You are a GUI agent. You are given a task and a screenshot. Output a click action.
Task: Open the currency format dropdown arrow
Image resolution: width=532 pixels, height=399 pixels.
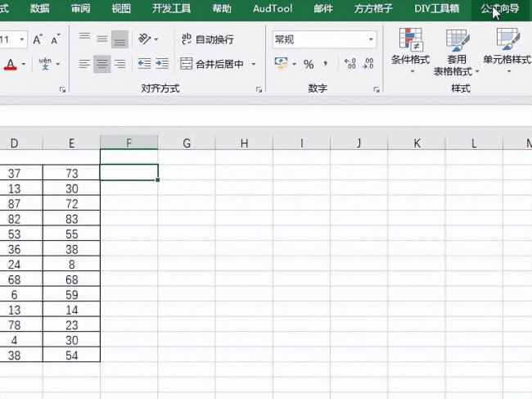click(294, 64)
